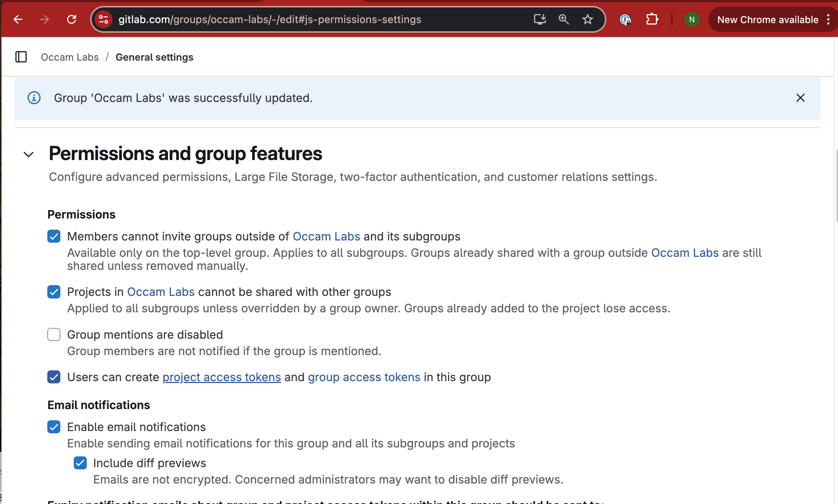Reload the current page
The height and width of the screenshot is (504, 838).
point(72,19)
